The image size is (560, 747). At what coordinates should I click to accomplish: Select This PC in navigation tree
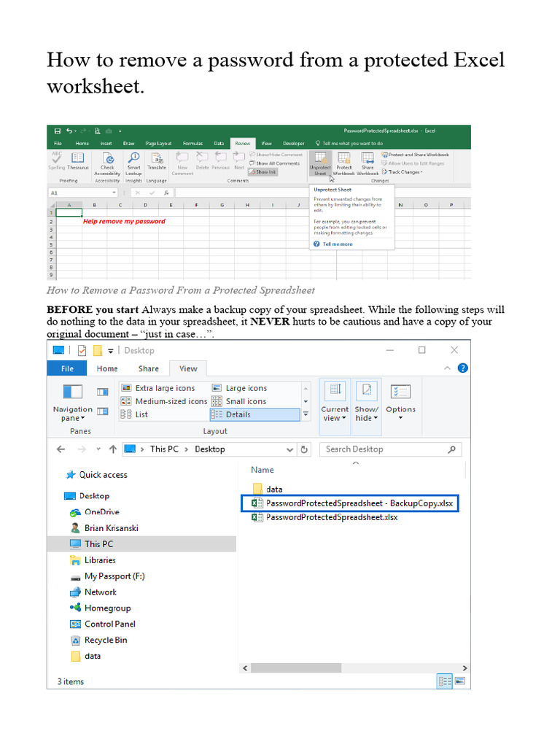pyautogui.click(x=142, y=544)
